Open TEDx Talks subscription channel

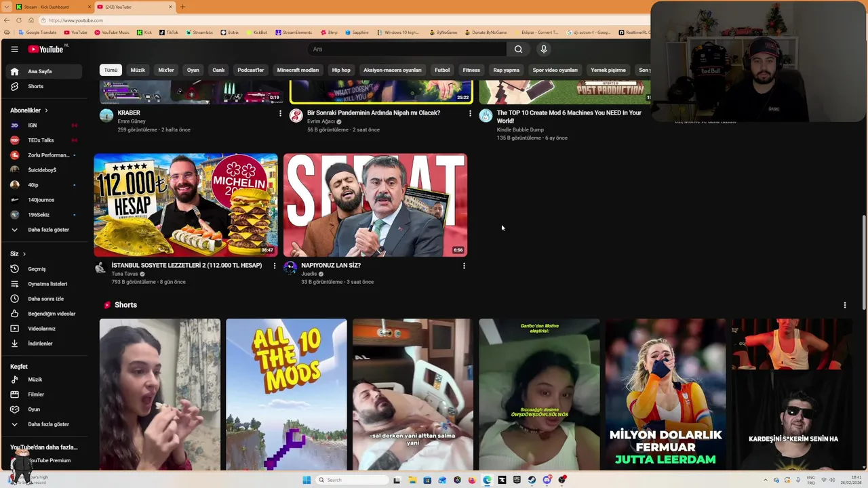tap(43, 140)
